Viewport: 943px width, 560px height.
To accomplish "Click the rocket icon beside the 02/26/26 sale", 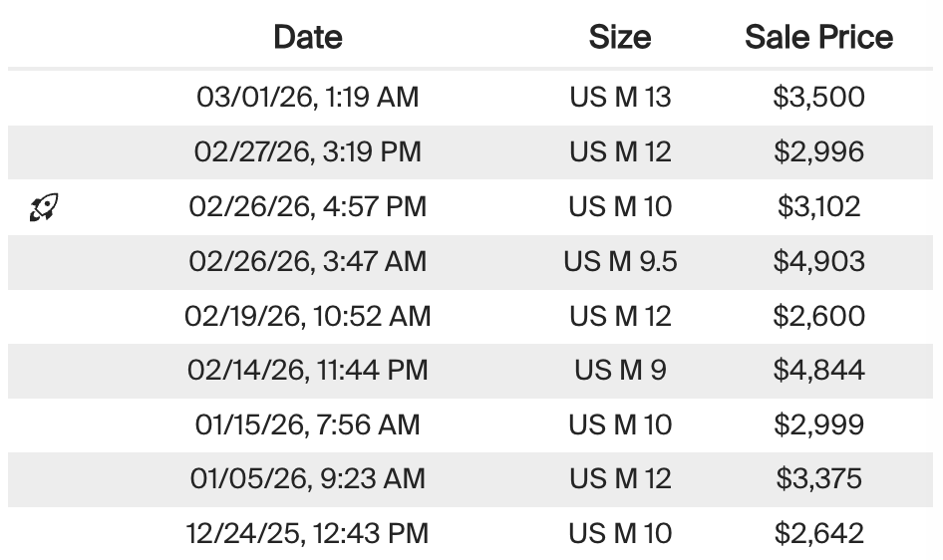I will (44, 207).
